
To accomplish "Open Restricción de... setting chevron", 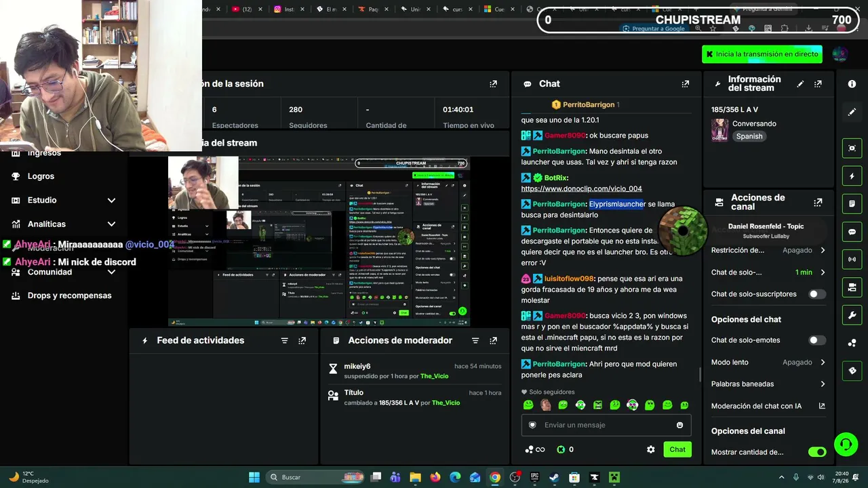I will coord(823,250).
